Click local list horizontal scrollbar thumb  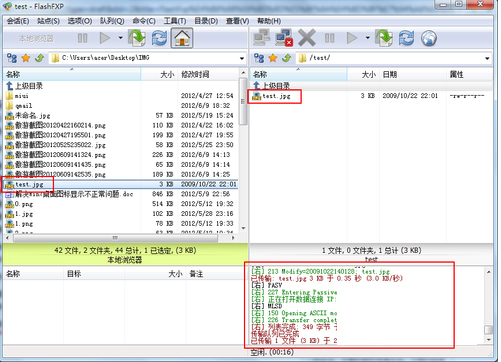(x=115, y=238)
